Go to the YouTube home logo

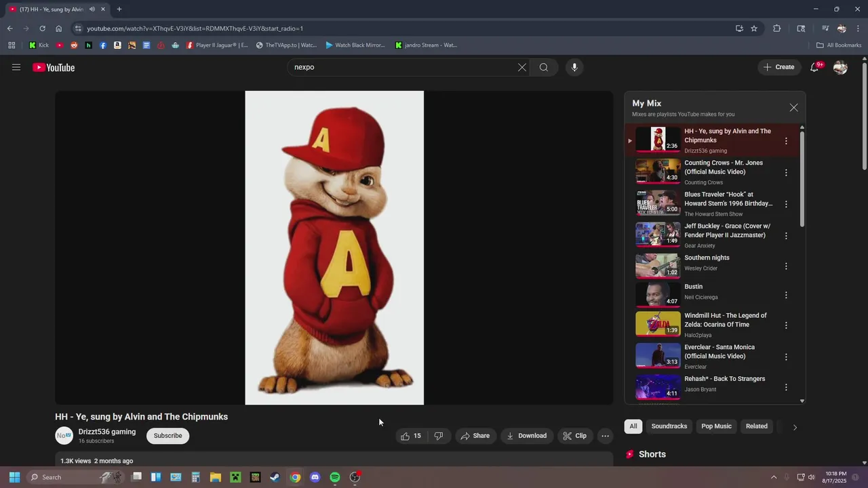click(54, 67)
